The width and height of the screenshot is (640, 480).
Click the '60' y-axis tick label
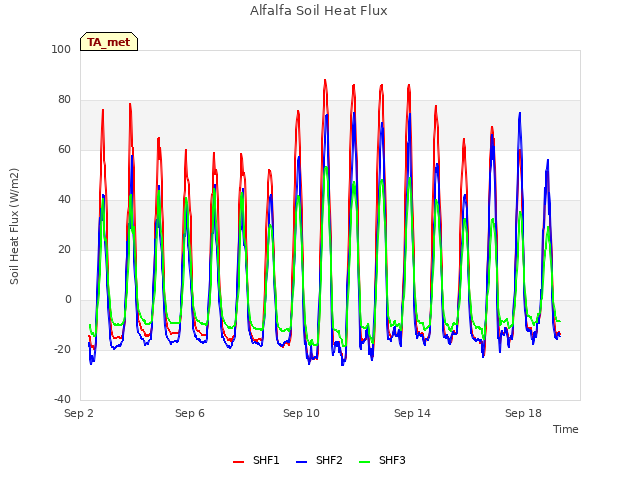[x=64, y=149]
